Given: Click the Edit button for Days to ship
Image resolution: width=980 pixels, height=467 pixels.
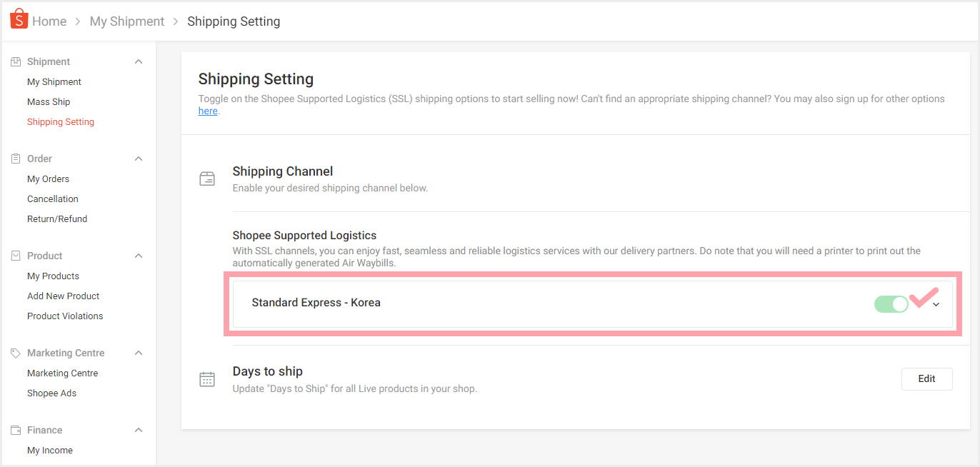Looking at the screenshot, I should [927, 379].
